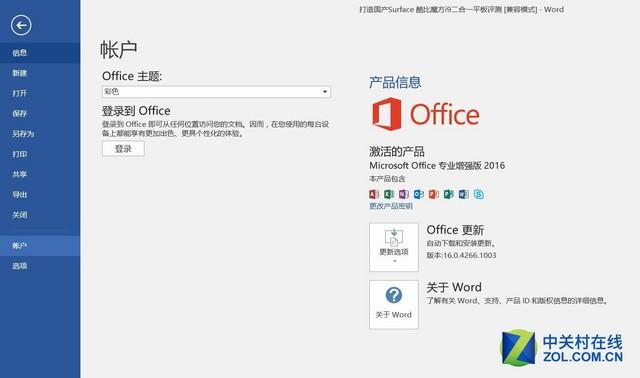Image resolution: width=640 pixels, height=378 pixels.
Task: Click the PowerPoint product icon
Action: point(433,194)
